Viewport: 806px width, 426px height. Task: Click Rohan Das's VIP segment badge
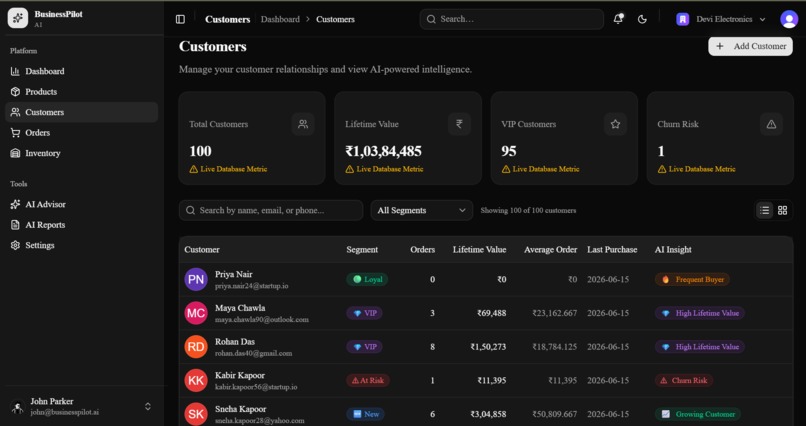point(364,347)
